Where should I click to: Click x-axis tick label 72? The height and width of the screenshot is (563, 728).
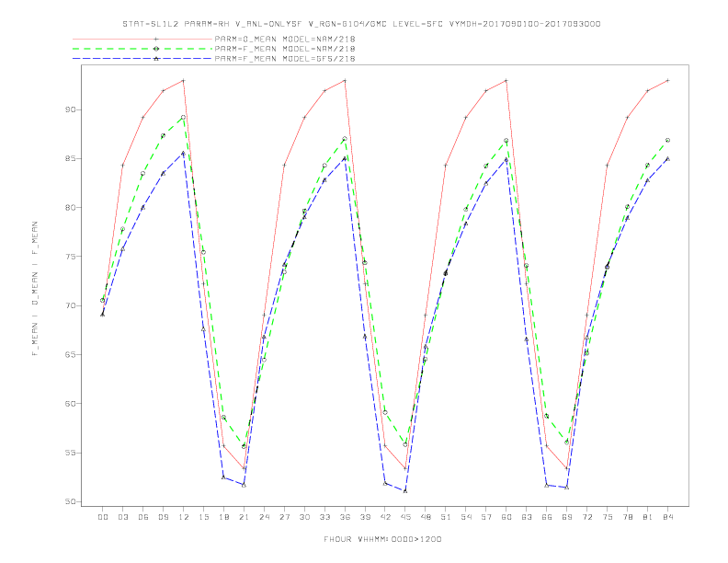pyautogui.click(x=587, y=517)
